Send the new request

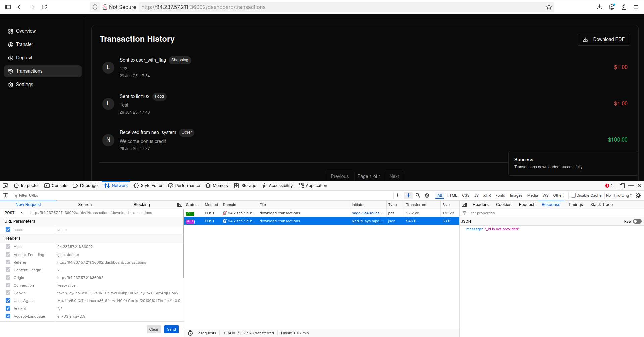click(x=171, y=329)
